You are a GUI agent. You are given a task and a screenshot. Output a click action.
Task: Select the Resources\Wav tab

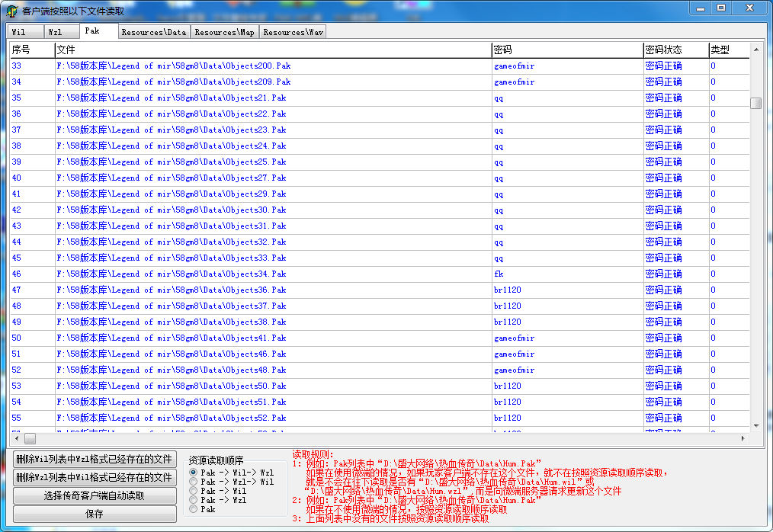pyautogui.click(x=293, y=32)
